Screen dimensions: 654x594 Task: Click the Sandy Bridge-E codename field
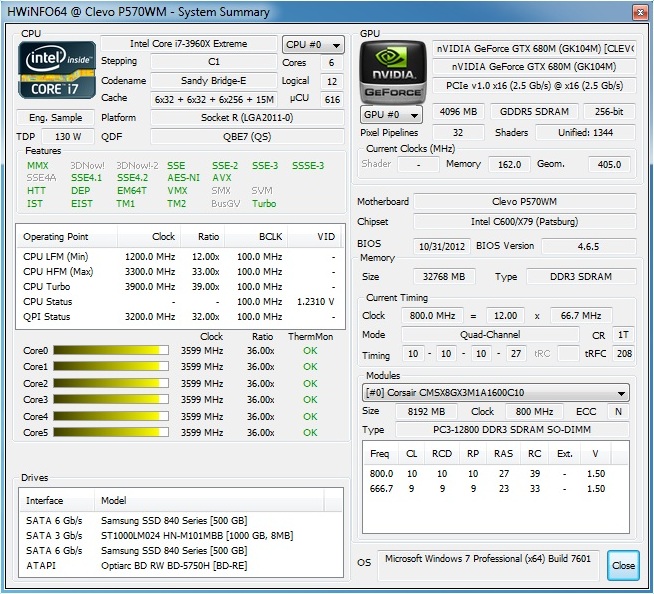(x=214, y=81)
